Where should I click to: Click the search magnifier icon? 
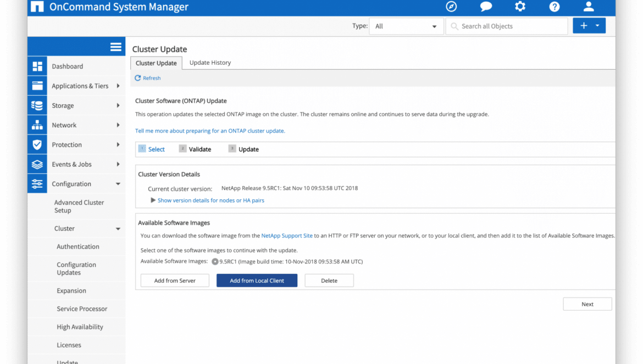pos(454,26)
